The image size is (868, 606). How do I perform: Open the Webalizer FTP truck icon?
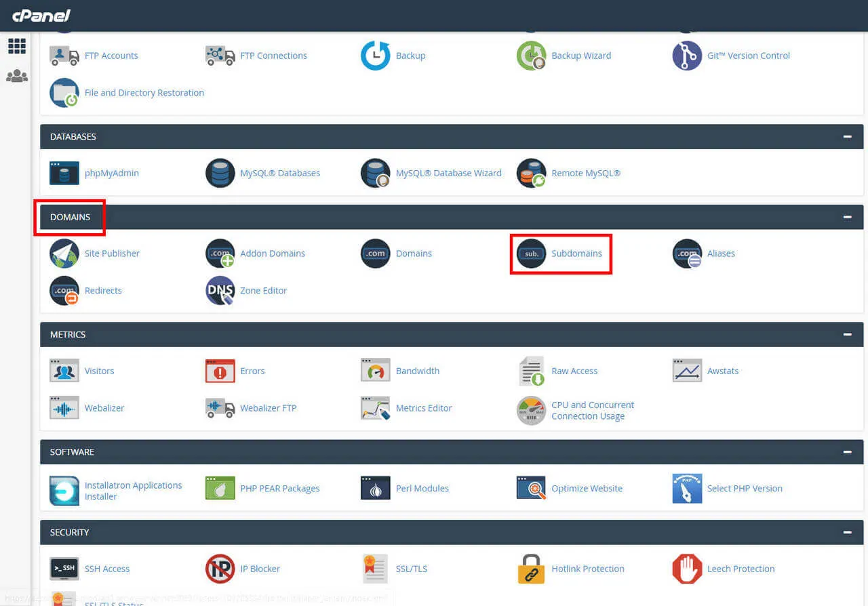point(220,408)
